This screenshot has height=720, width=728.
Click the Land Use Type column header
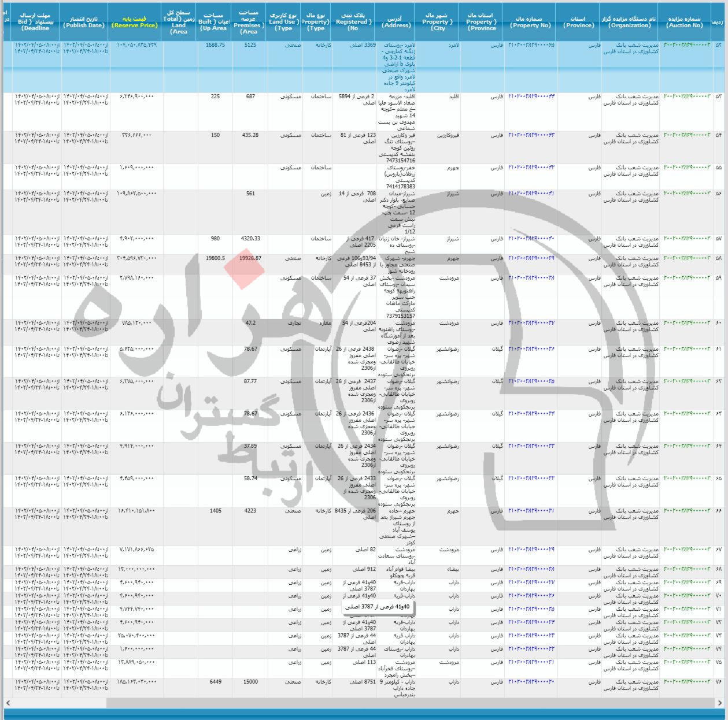coord(284,22)
